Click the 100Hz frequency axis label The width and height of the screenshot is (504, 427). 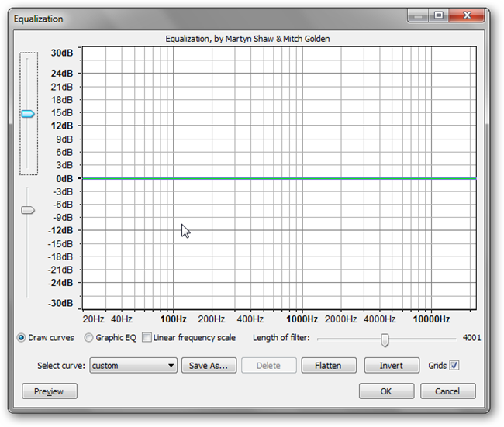[x=174, y=319]
